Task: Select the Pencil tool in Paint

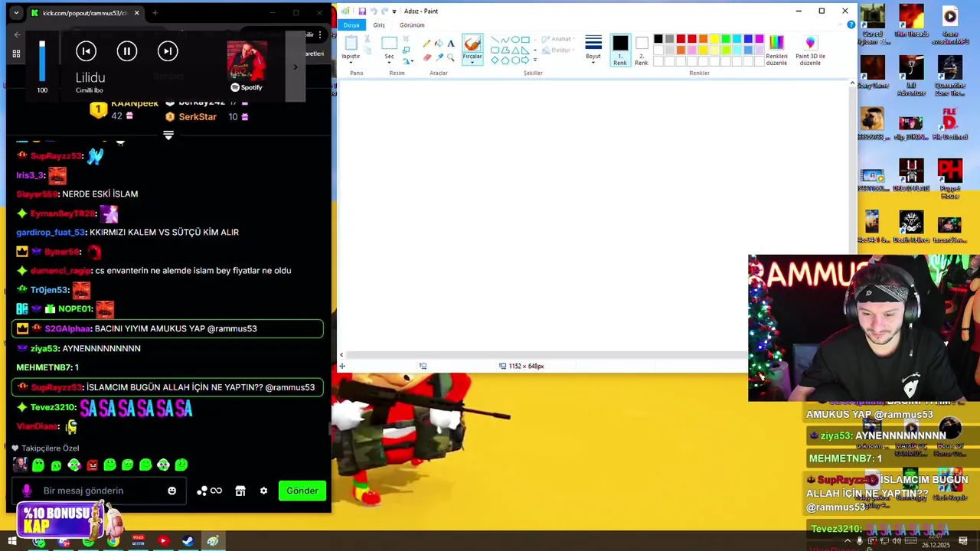Action: click(426, 43)
